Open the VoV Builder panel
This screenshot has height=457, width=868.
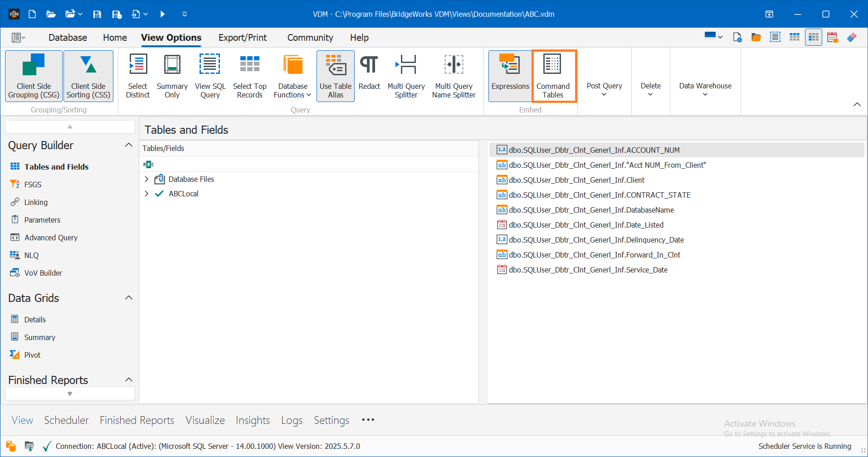coord(43,272)
